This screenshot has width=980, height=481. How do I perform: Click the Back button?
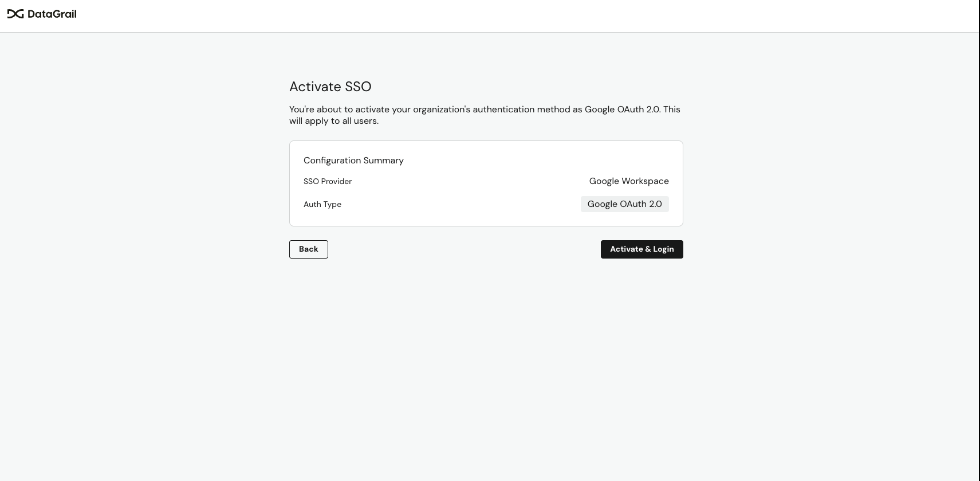309,249
